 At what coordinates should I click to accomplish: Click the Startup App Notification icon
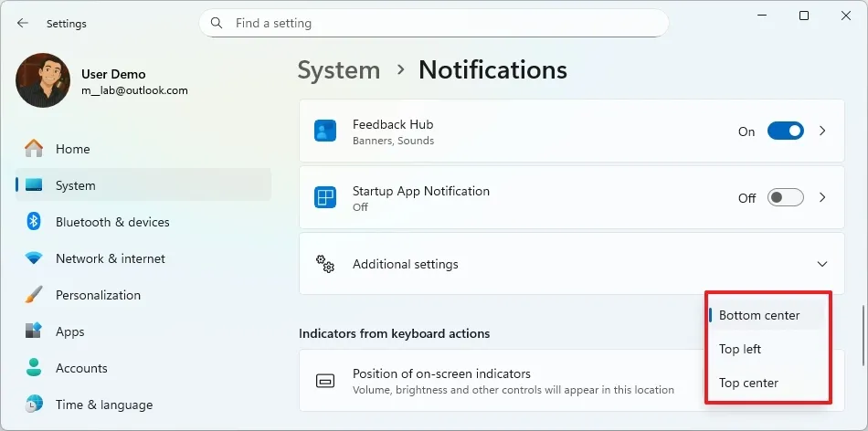click(325, 197)
